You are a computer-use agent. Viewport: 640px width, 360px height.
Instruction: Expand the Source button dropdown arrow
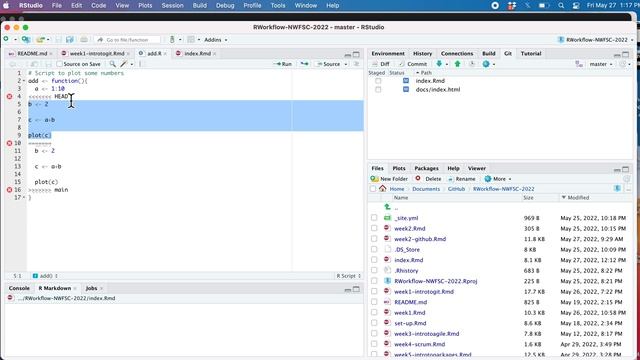tap(346, 64)
